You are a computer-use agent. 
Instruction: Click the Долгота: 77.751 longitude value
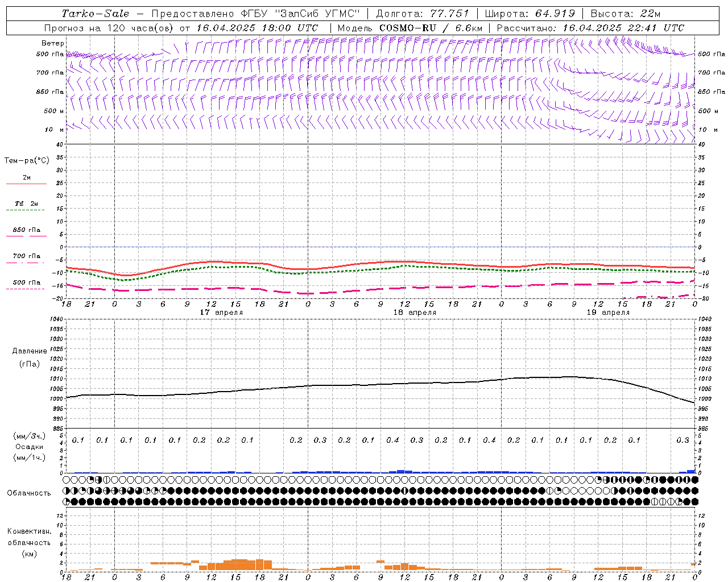click(422, 14)
